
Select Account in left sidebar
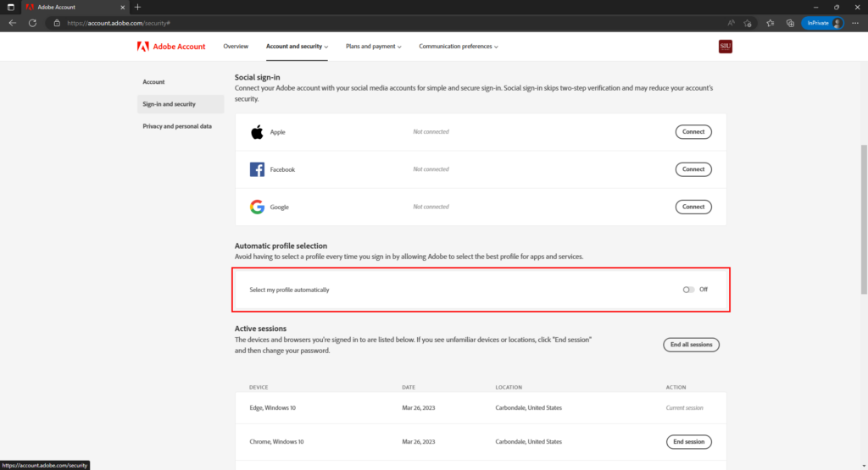[154, 82]
